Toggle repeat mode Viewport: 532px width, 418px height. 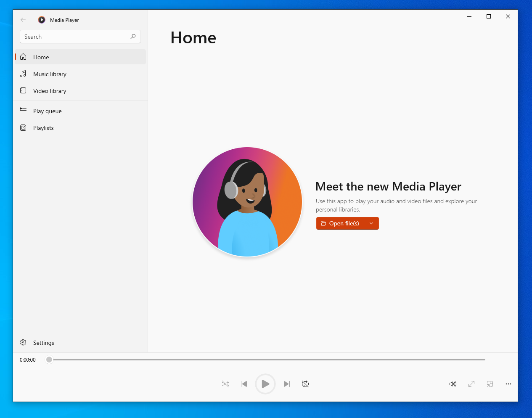(305, 384)
